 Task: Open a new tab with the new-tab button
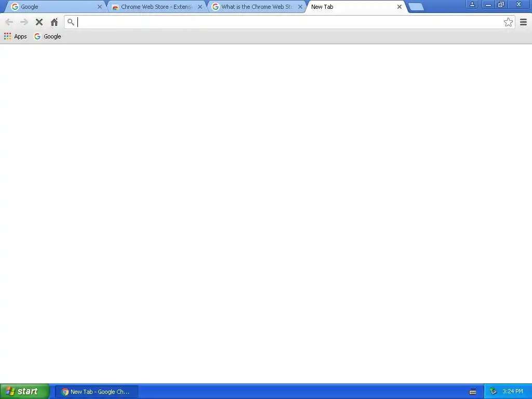point(416,7)
